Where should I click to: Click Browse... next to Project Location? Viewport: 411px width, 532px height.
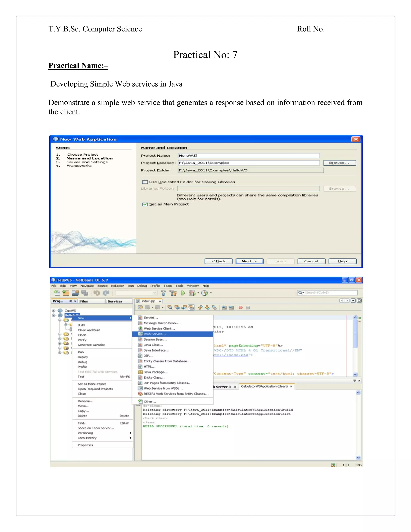click(339, 163)
